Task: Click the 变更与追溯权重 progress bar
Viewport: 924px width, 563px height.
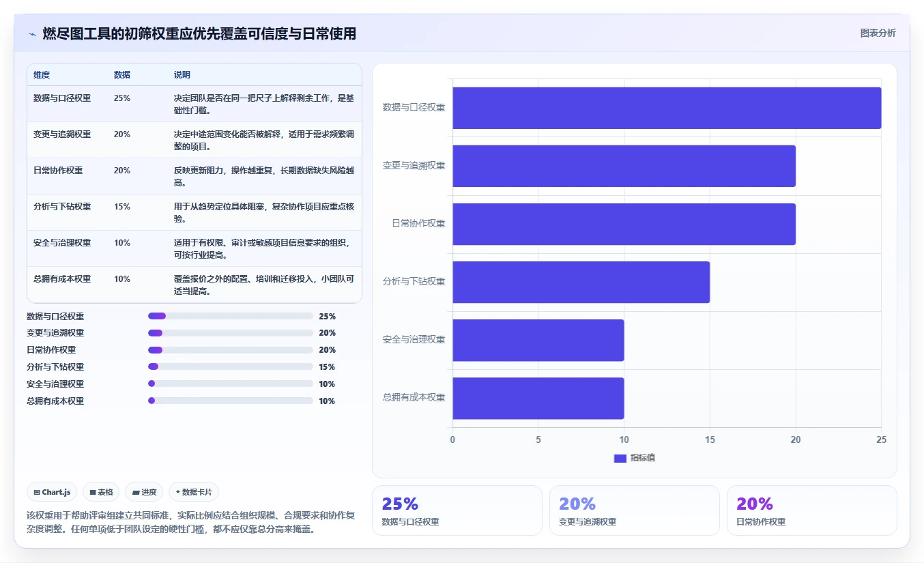Action: click(230, 333)
